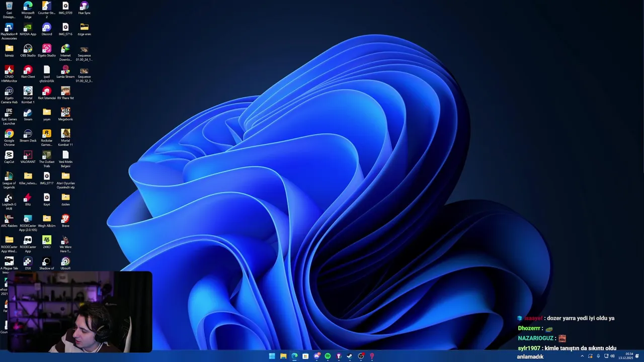Select the ARC Raiders shortcut

click(9, 221)
